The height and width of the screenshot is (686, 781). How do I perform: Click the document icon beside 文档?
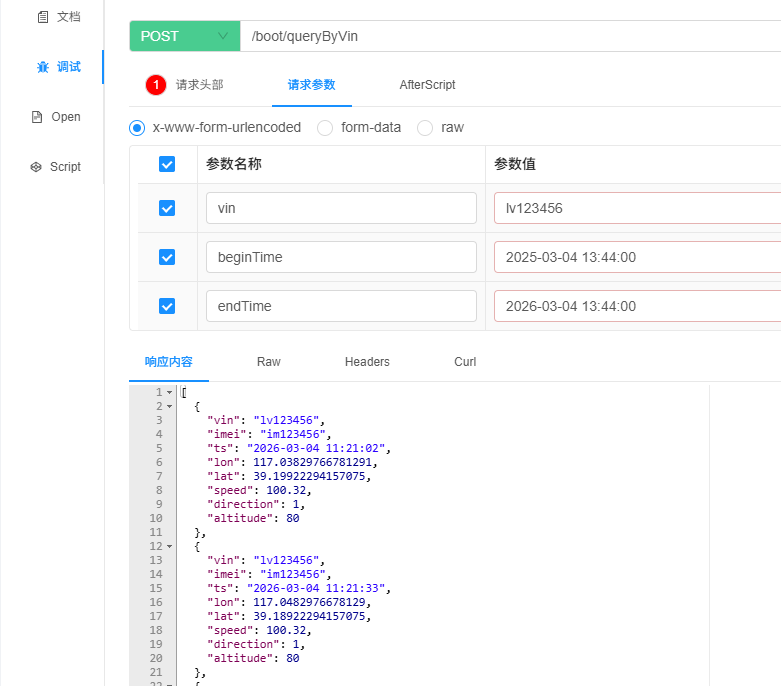pos(42,17)
